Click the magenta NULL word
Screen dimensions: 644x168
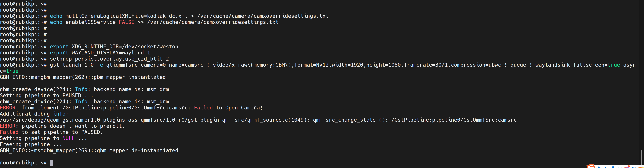[x=69, y=138]
